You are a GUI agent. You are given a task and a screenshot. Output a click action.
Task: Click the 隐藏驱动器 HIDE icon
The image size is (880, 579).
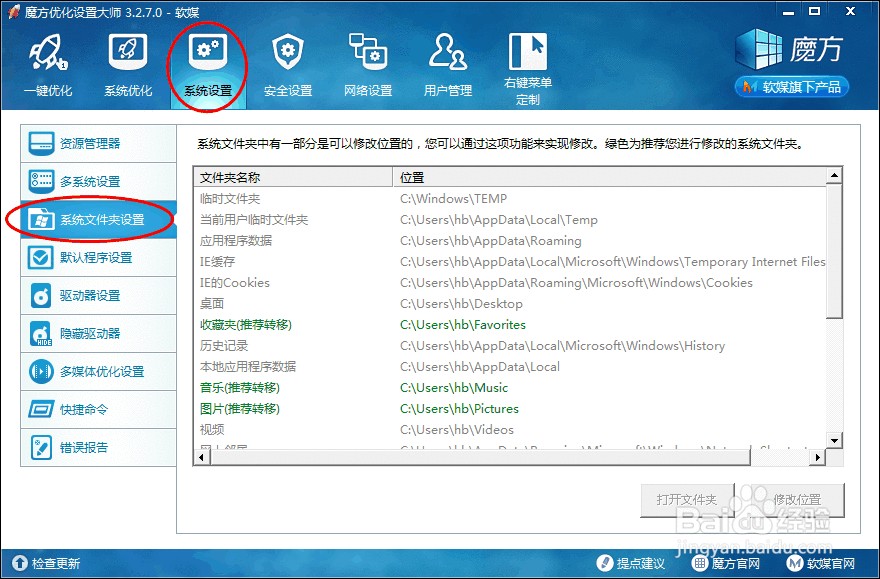[41, 334]
